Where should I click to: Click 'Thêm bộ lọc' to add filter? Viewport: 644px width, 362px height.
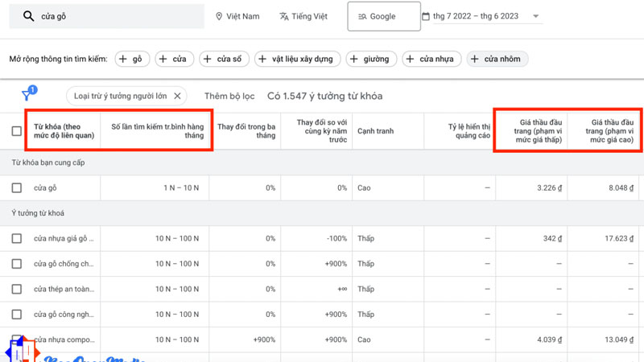[229, 97]
